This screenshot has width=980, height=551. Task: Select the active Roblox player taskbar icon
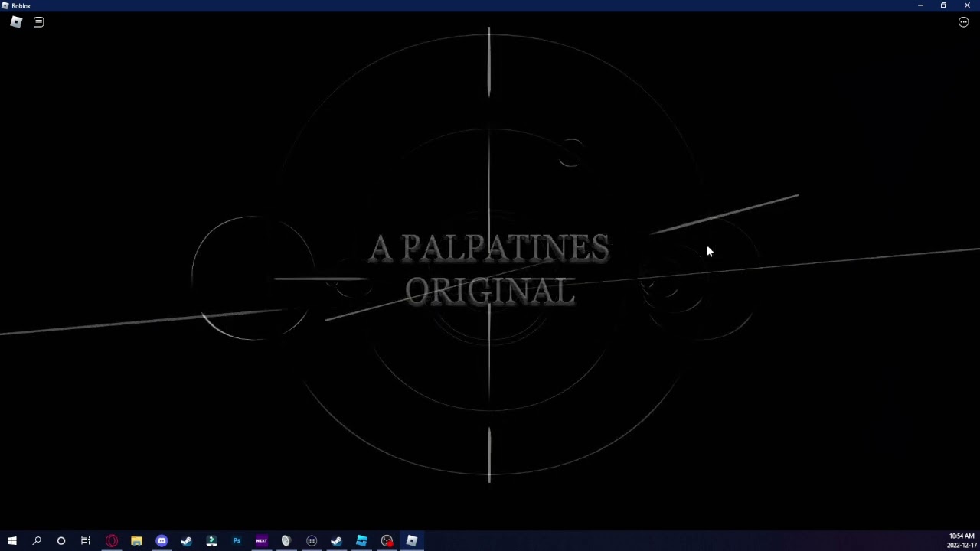(x=412, y=541)
